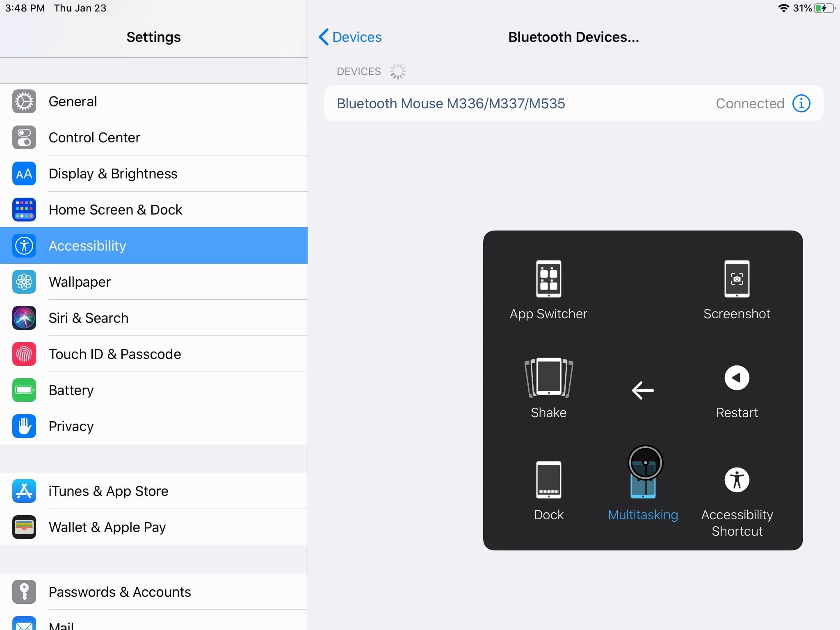Tap the back arrow inside AssistiveTouch menu
840x630 pixels.
(x=642, y=390)
